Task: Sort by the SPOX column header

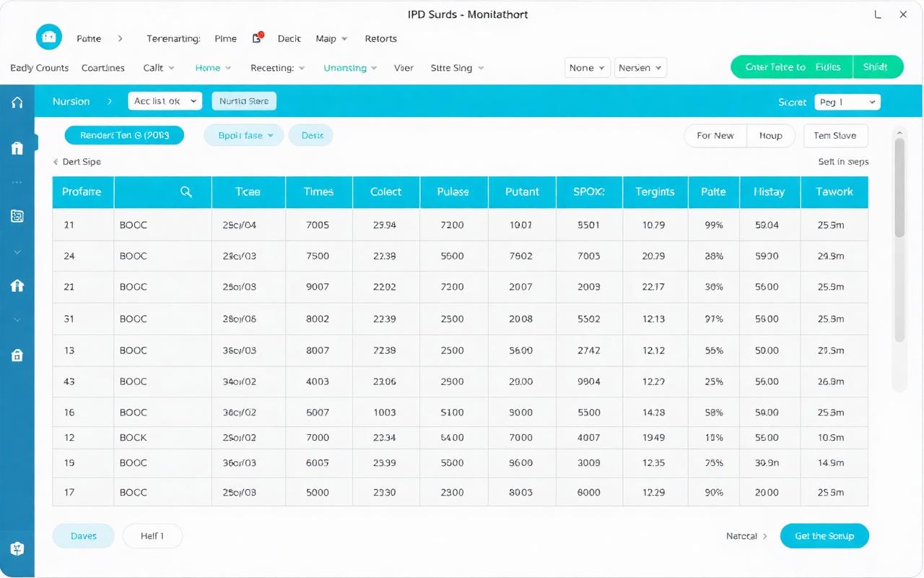Action: pos(589,191)
